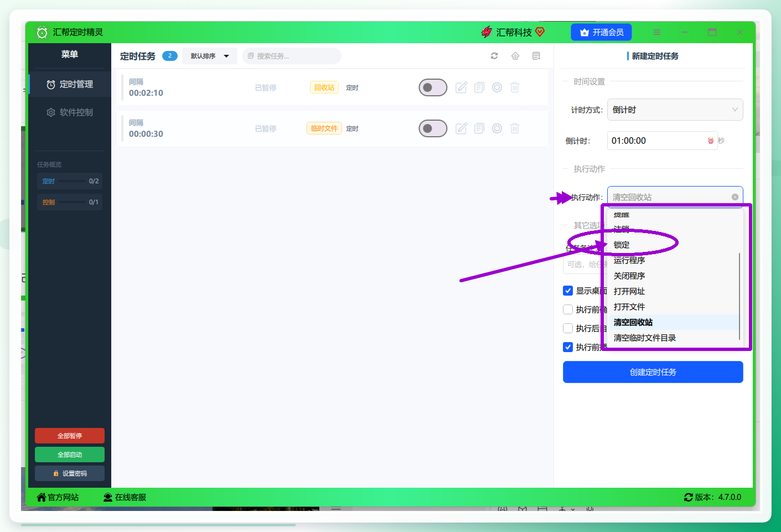Select 打开文件 from the action list
Screen dimensions: 781x532
click(x=673, y=307)
